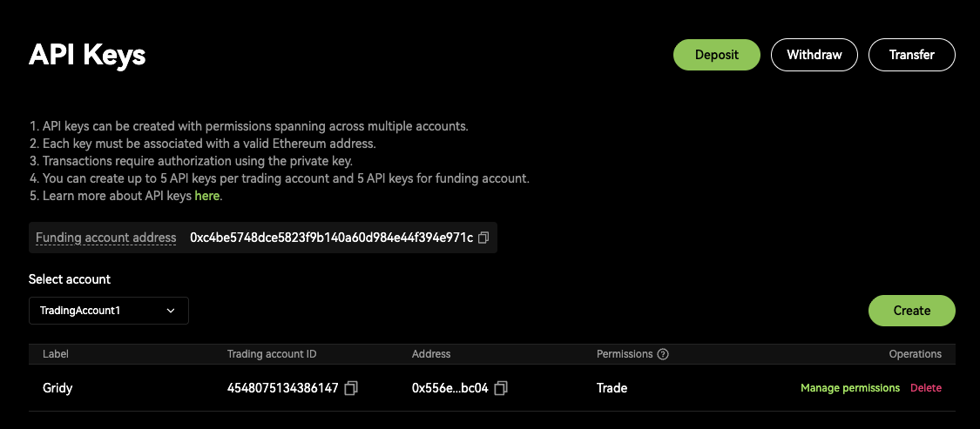Viewport: 980px width, 429px height.
Task: Click the Deposit button
Action: 717,55
